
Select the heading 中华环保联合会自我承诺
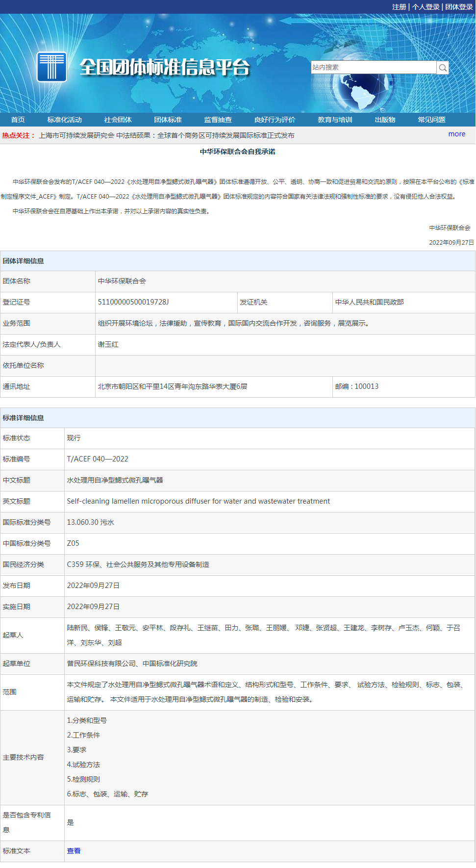pos(237,152)
